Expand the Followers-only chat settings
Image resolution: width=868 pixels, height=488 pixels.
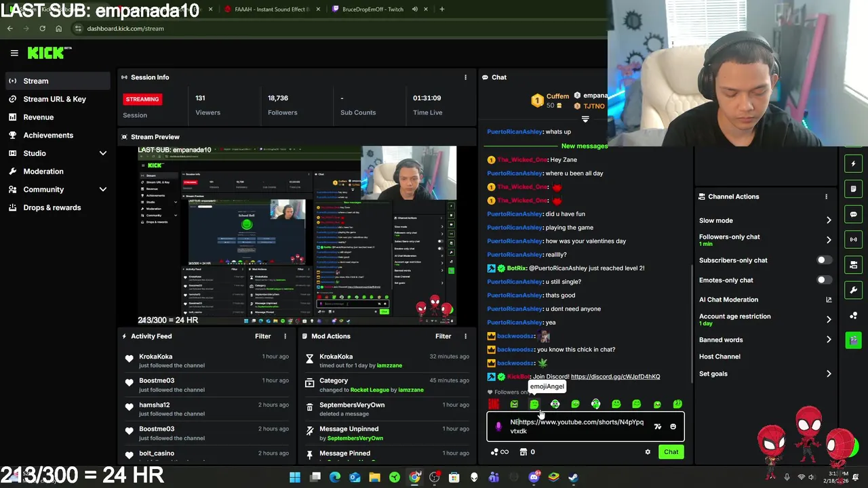click(829, 240)
